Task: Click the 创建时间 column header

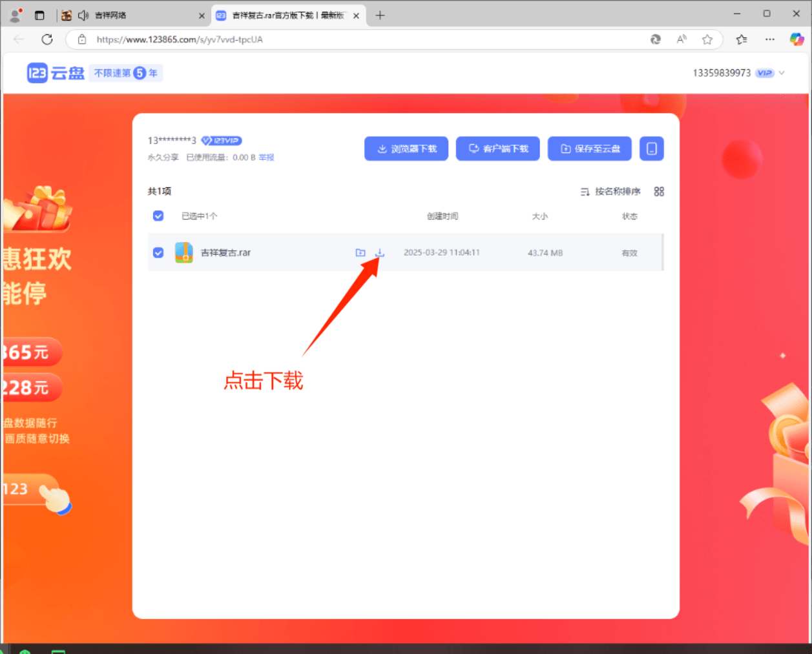Action: (442, 216)
